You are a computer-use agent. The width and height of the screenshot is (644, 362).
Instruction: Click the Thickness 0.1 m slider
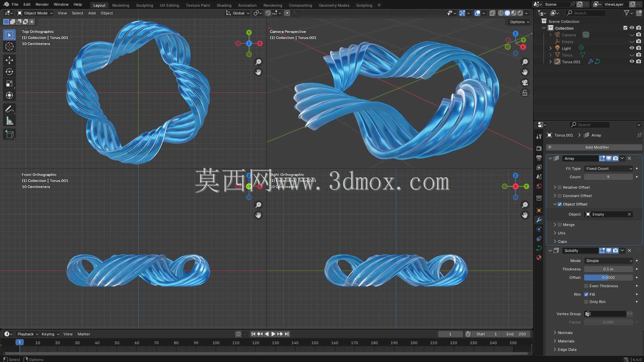pyautogui.click(x=608, y=269)
